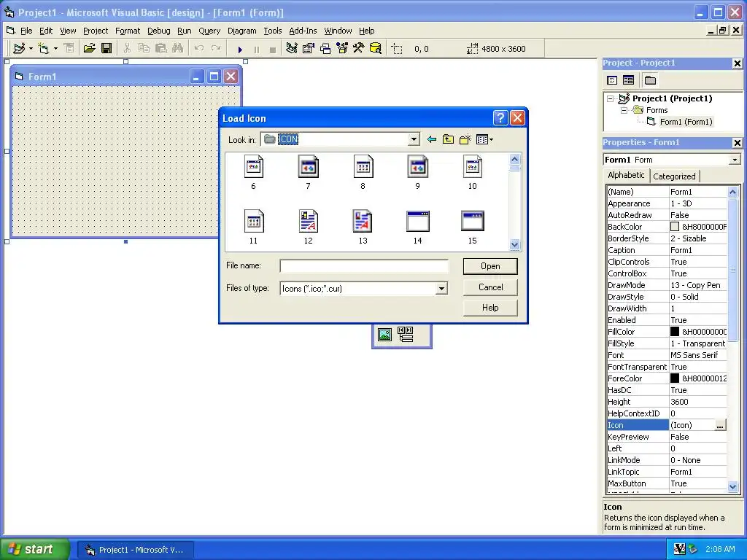Viewport: 747px width, 560px height.
Task: Select icon file 12
Action: coord(309,227)
